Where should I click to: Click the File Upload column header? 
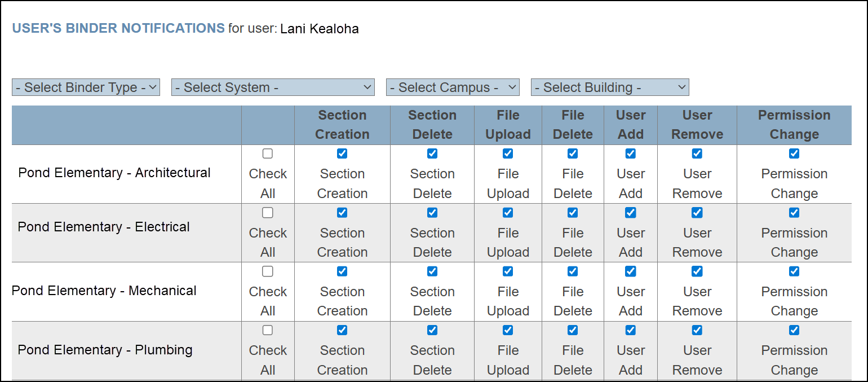pyautogui.click(x=508, y=125)
